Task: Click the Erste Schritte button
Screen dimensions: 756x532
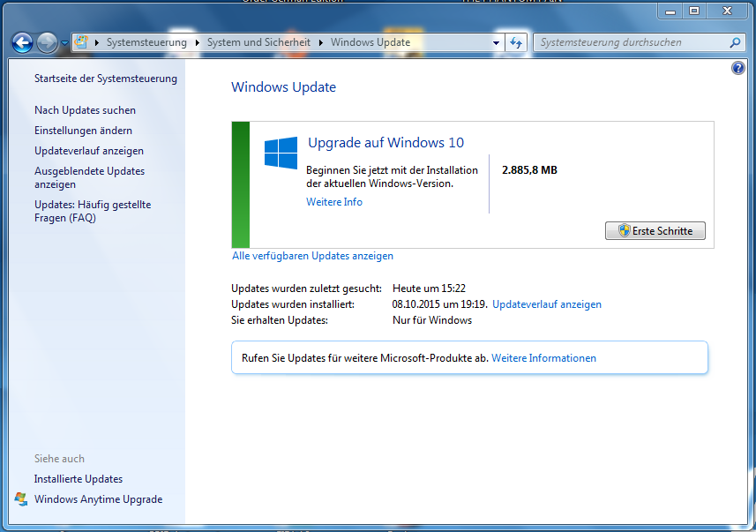Action: point(655,230)
